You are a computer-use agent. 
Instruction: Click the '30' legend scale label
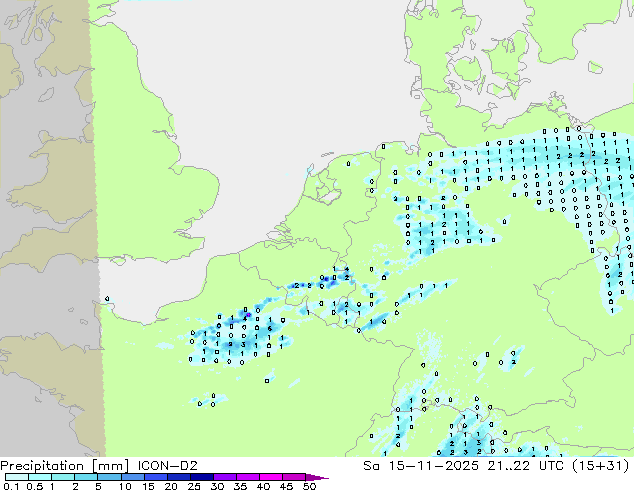pyautogui.click(x=217, y=486)
